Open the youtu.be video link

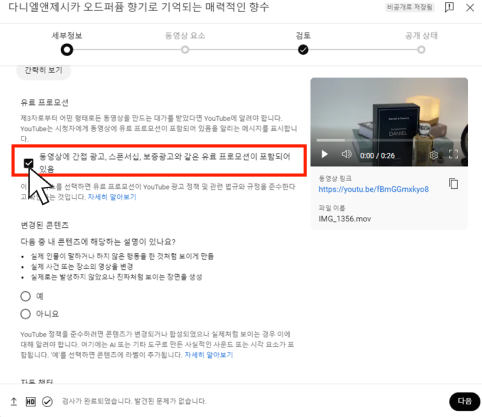(x=373, y=189)
